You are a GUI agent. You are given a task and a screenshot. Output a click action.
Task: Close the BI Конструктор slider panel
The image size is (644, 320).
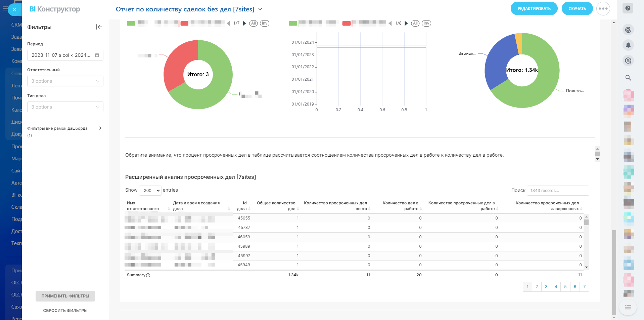14,10
